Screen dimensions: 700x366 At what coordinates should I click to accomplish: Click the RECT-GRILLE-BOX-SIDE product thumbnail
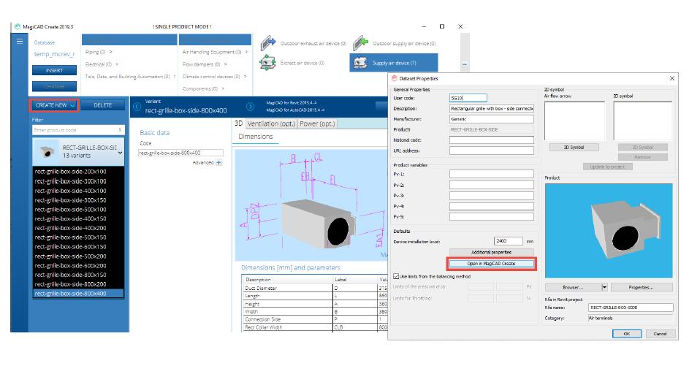47,152
